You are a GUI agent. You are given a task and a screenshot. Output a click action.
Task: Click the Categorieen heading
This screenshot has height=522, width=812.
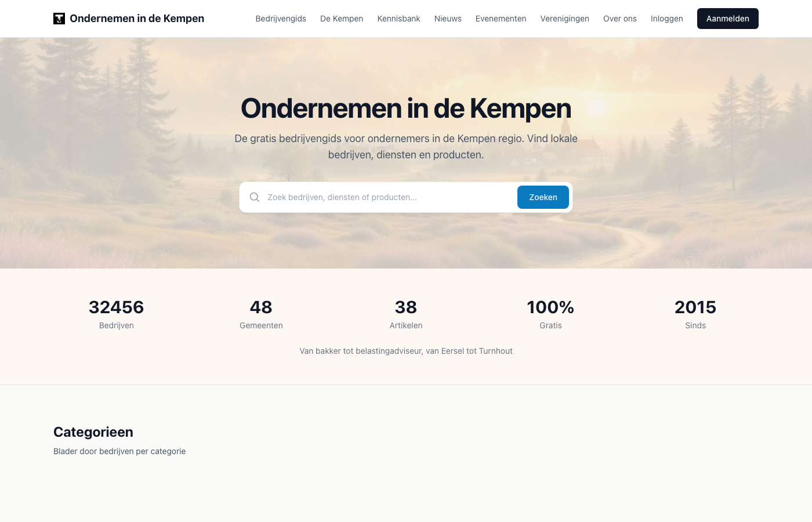coord(93,432)
